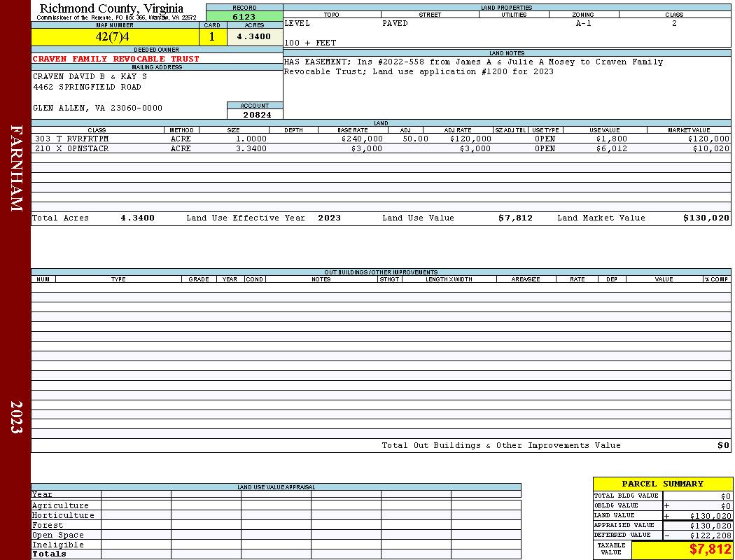Screen dimensions: 735x560
Task: Click the Richmond County, Virginia title
Action: (x=111, y=8)
